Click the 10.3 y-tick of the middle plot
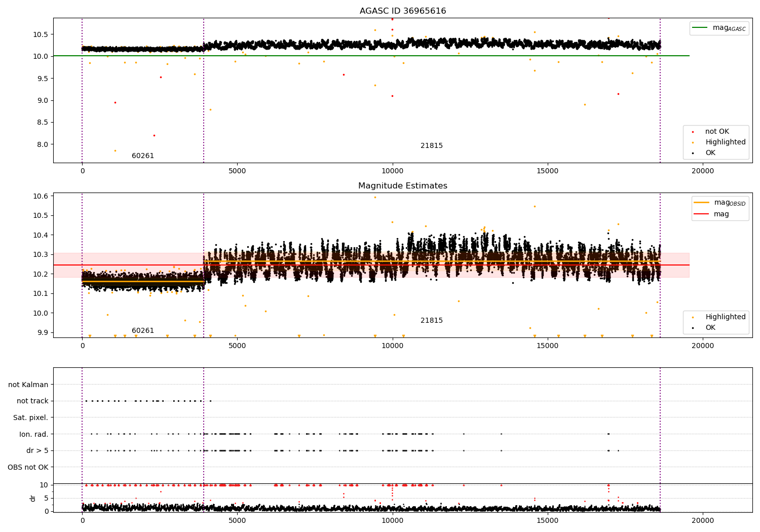The width and height of the screenshot is (760, 532). (41, 254)
